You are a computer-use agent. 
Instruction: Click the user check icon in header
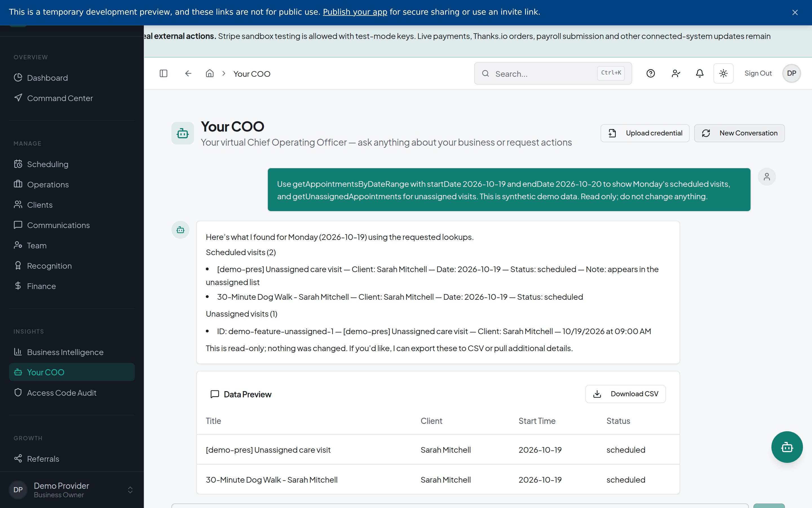(x=676, y=73)
